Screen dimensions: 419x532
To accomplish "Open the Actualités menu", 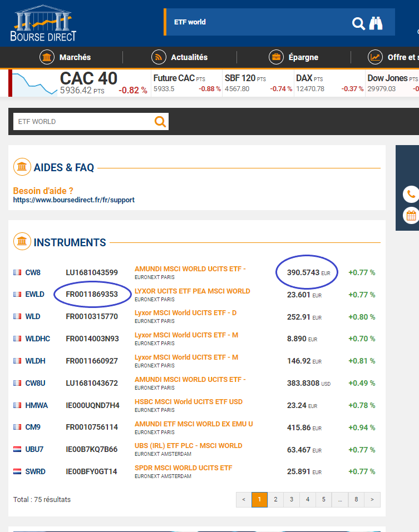I will [179, 57].
